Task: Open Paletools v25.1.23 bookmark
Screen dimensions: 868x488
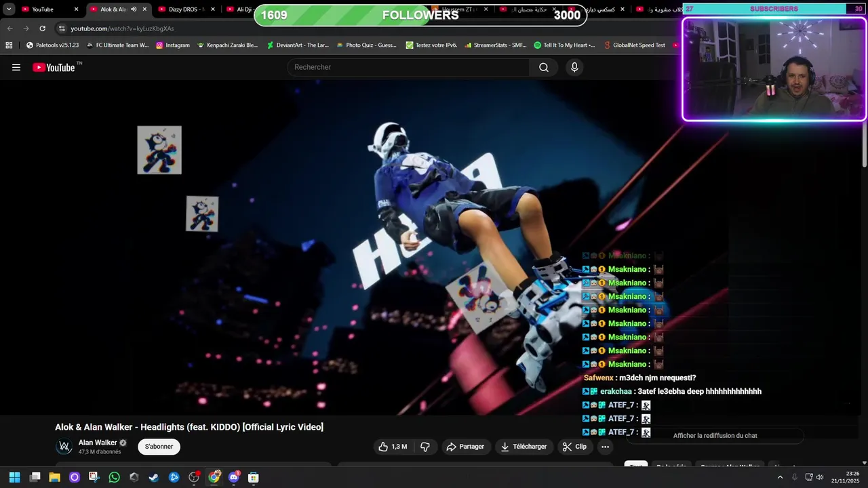Action: [52, 45]
